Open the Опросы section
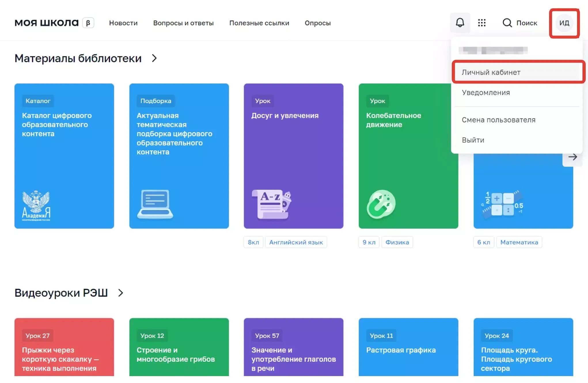588x383 pixels. 318,23
